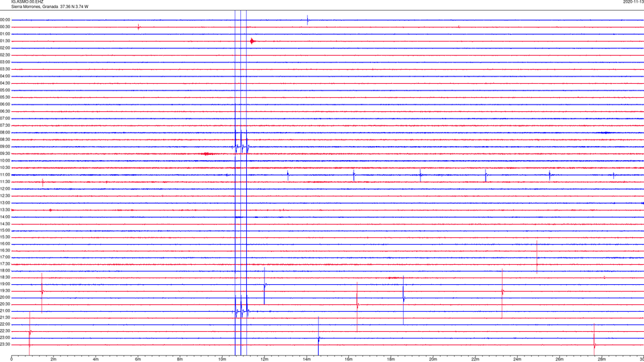644x362 pixels.
Task: Select the 14m minute axis tick
Action: [x=307, y=359]
